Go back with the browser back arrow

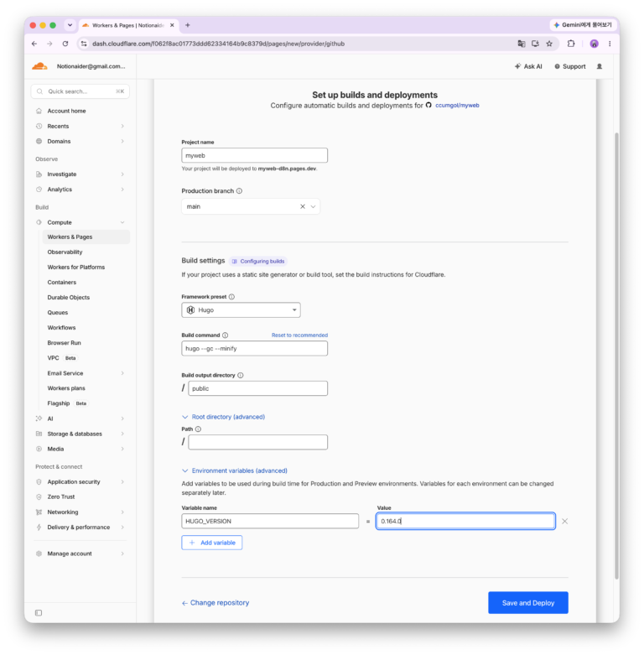34,44
